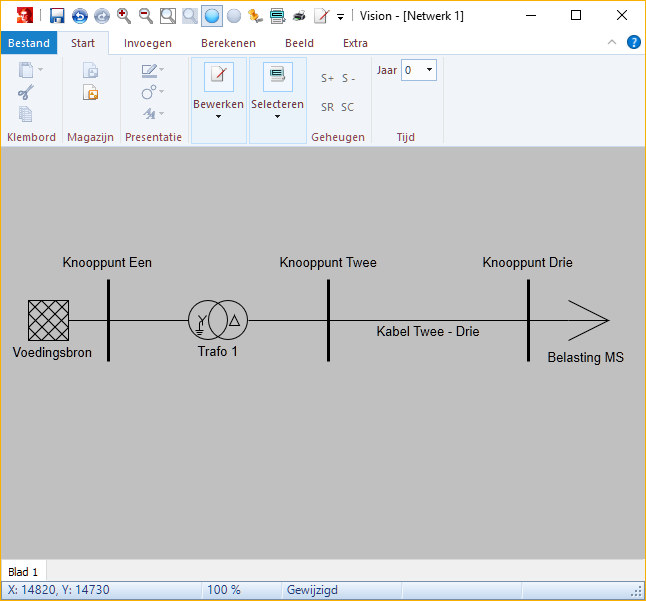Switch to the Berekenen ribbon tab
The image size is (646, 601).
point(228,43)
